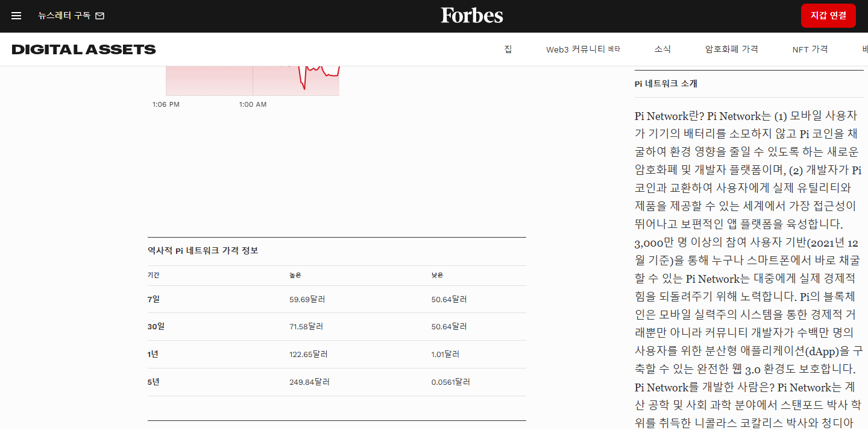Screen dimensions: 868x430
Task: Go to DIGITAL ASSETS home
Action: [x=84, y=49]
